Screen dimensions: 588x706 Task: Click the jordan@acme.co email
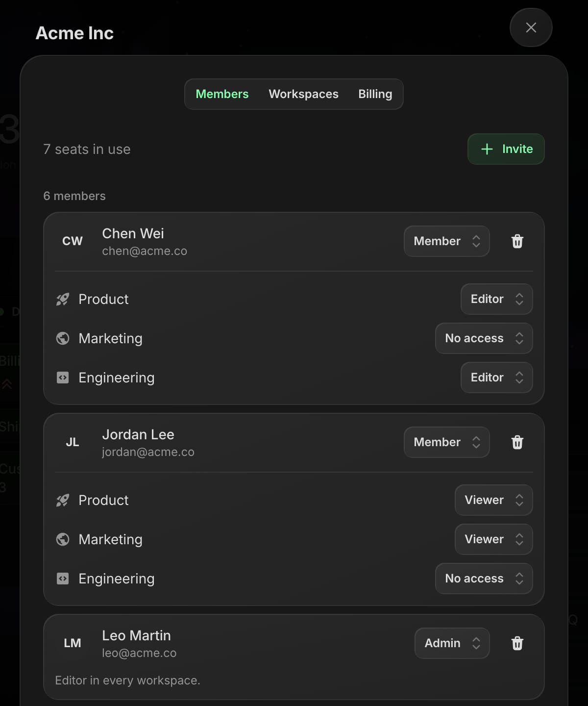pyautogui.click(x=148, y=452)
